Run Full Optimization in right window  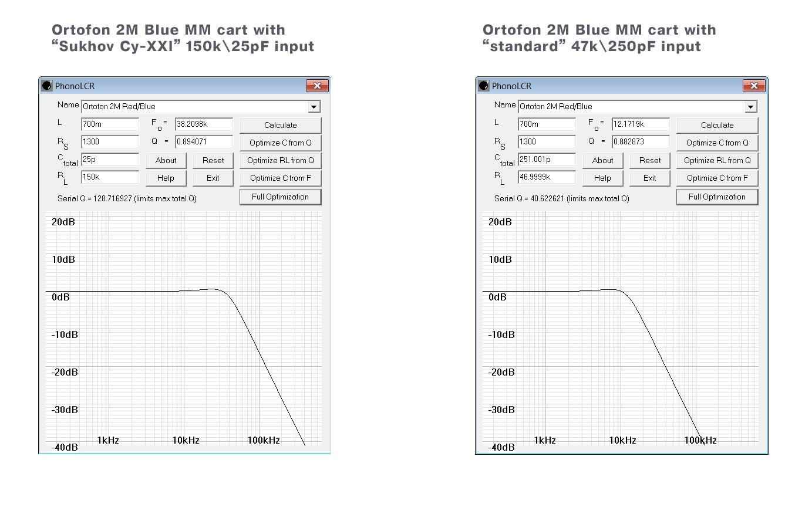point(717,197)
